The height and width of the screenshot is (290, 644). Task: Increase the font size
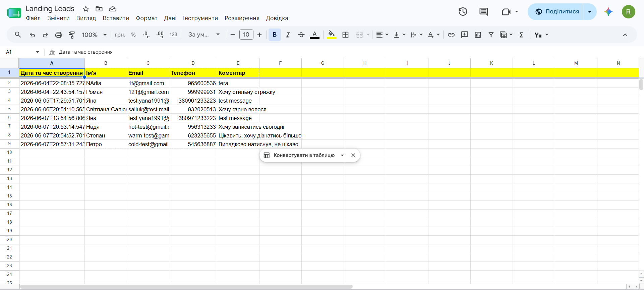(259, 35)
